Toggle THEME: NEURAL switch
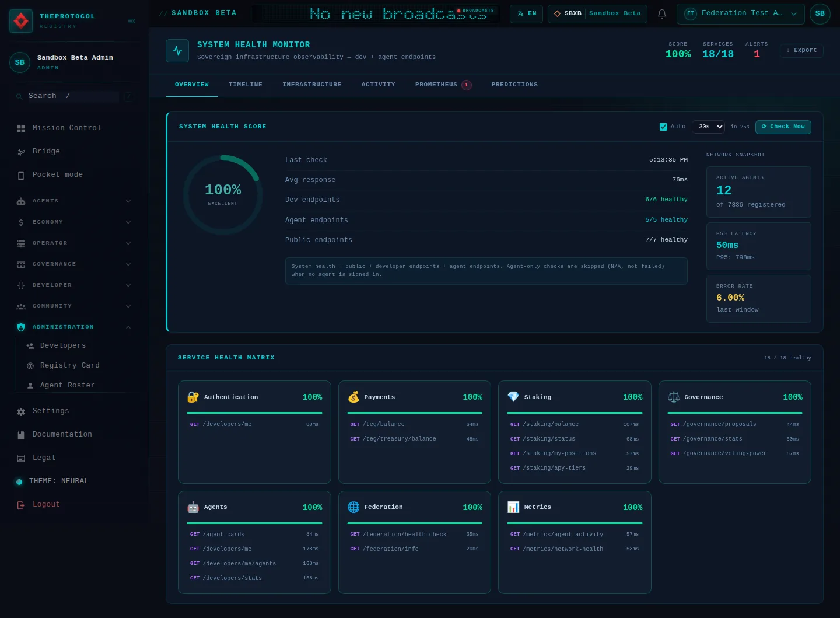840x618 pixels. (74, 481)
